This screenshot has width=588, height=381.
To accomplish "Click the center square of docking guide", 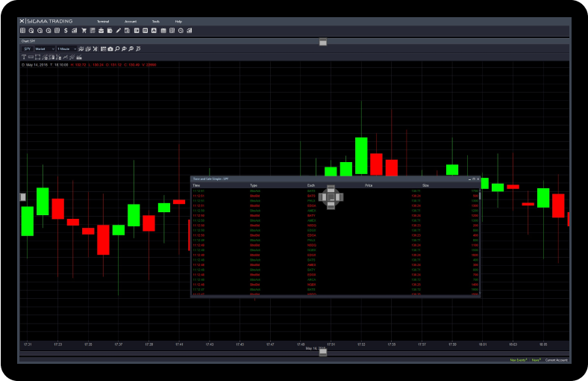I will [331, 197].
